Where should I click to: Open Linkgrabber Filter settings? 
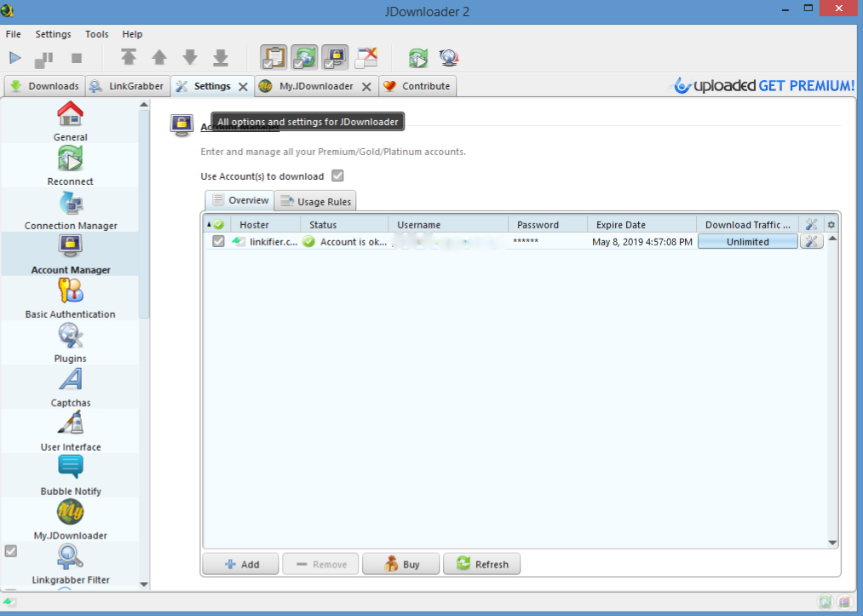70,564
